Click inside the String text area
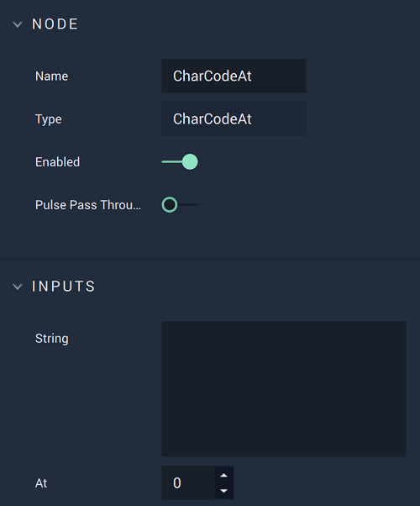 coord(284,388)
